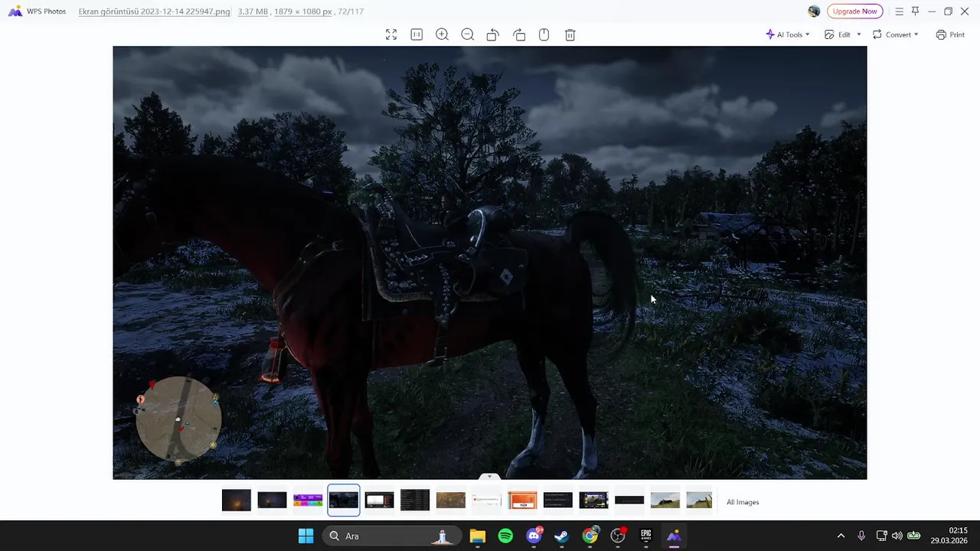Show hidden system tray icons
Viewport: 980px width, 551px height.
click(x=841, y=536)
